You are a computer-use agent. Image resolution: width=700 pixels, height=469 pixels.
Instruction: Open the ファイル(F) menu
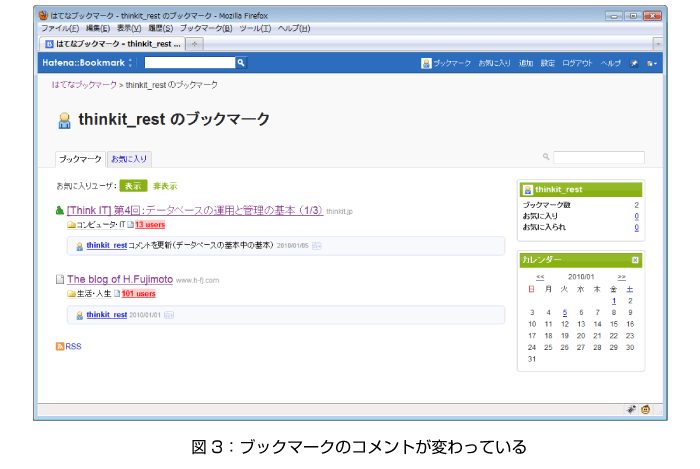pyautogui.click(x=60, y=29)
